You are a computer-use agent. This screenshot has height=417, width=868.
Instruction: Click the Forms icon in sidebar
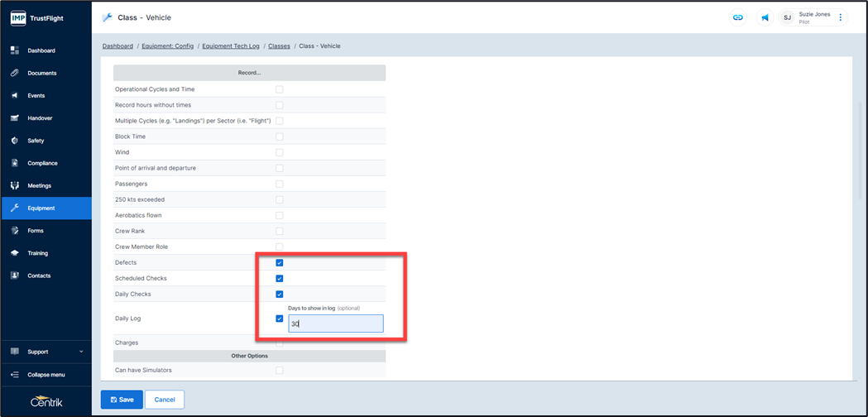coord(15,230)
